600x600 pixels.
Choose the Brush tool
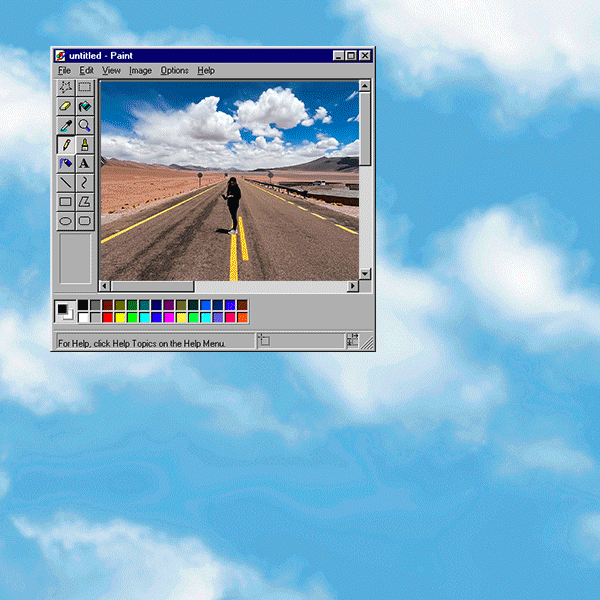point(85,145)
